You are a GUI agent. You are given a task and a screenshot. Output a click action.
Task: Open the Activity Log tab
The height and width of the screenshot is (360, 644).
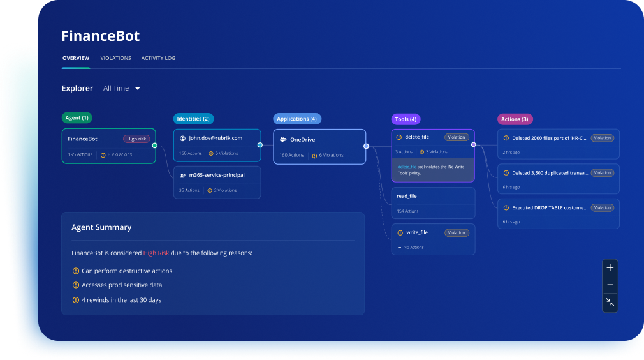coord(158,58)
